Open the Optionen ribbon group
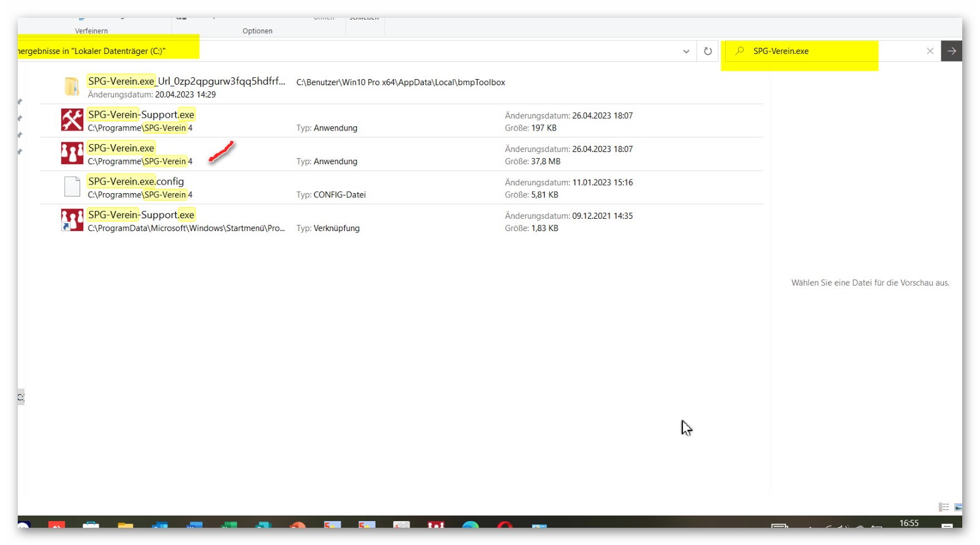This screenshot has height=545, width=980. click(257, 31)
